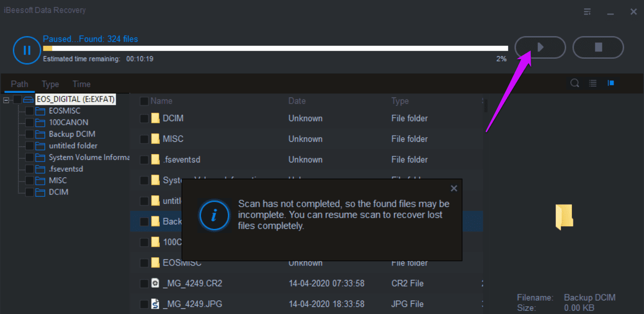This screenshot has height=314, width=644.
Task: Tick checkbox for untitled folder in tree
Action: point(29,145)
